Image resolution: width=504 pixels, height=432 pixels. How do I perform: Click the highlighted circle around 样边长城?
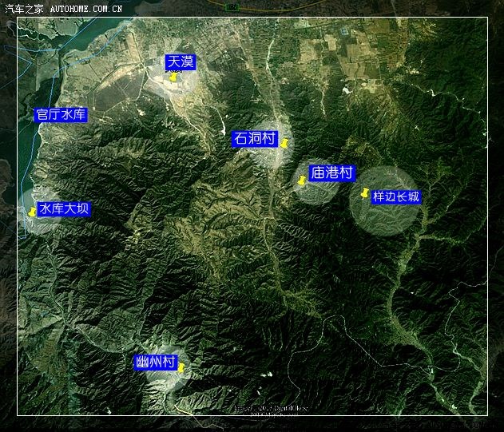[383, 217]
